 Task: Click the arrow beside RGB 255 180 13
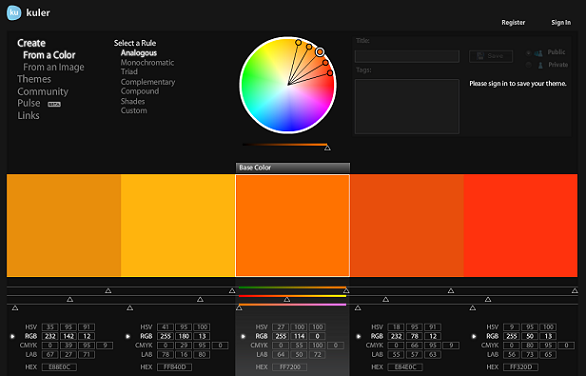pos(128,336)
